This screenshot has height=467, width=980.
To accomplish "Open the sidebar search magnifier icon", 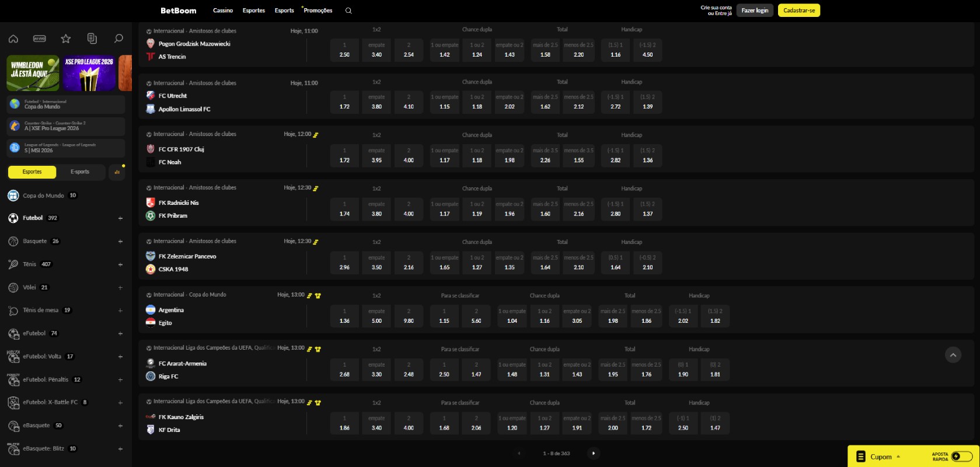I will [x=118, y=39].
